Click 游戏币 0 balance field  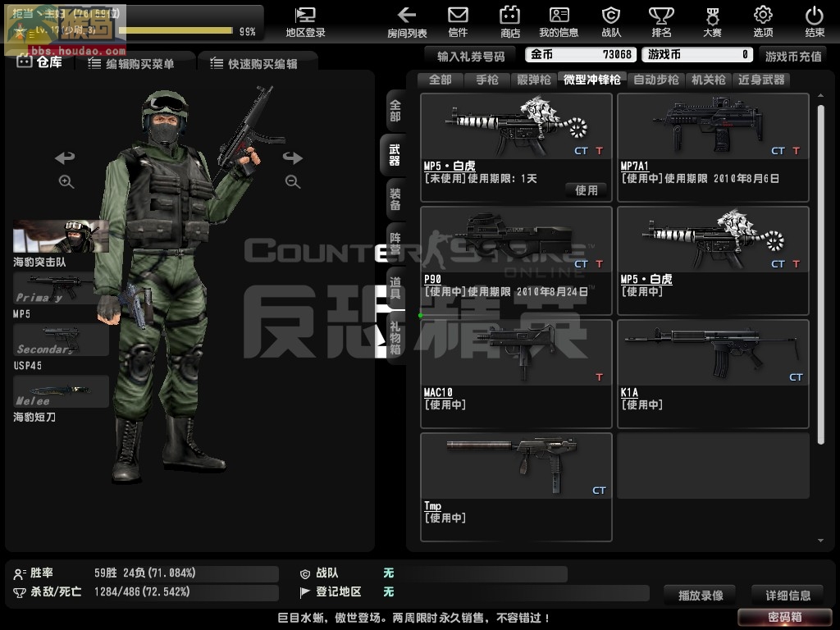[697, 55]
